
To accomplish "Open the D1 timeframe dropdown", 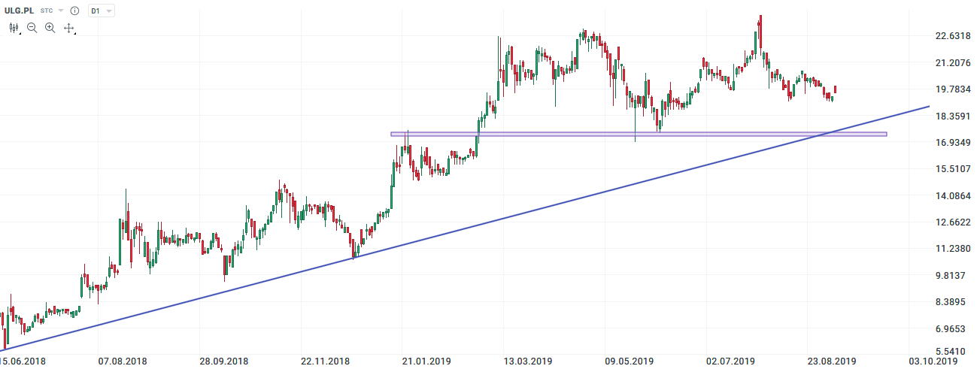I will point(101,11).
